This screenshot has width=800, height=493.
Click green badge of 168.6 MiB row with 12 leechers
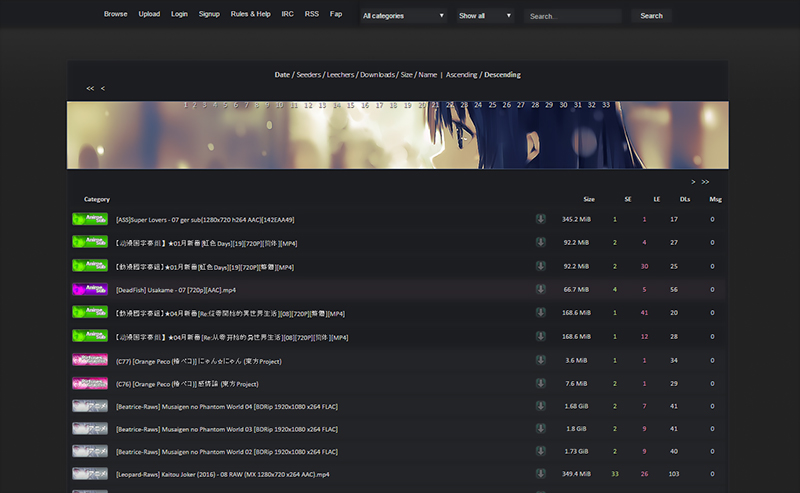tap(90, 336)
